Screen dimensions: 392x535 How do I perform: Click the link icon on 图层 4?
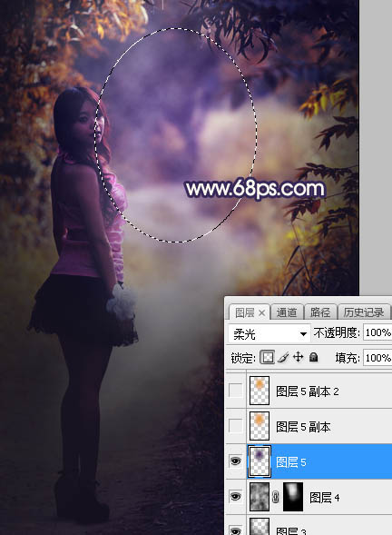(276, 497)
